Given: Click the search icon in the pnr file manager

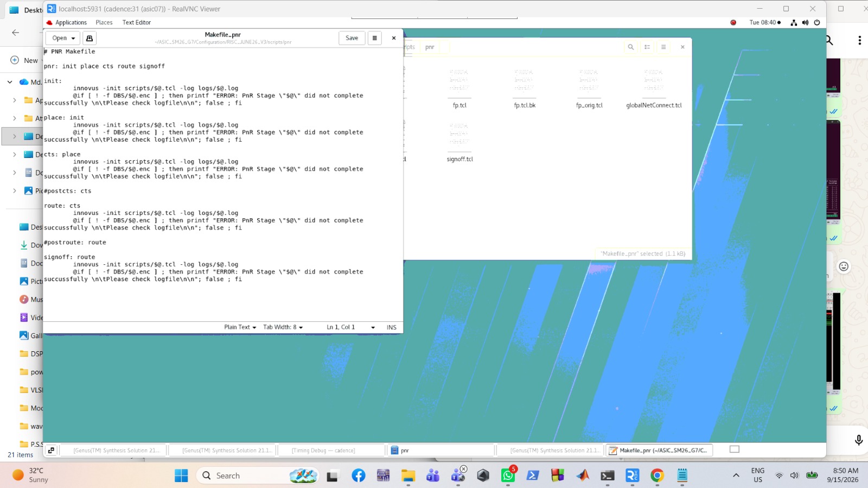Looking at the screenshot, I should (x=630, y=47).
